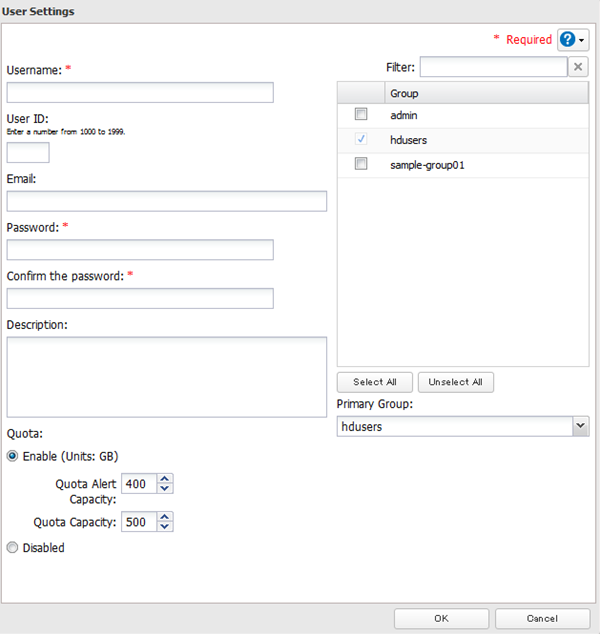
Task: Open the blue help icon menu
Action: [573, 39]
